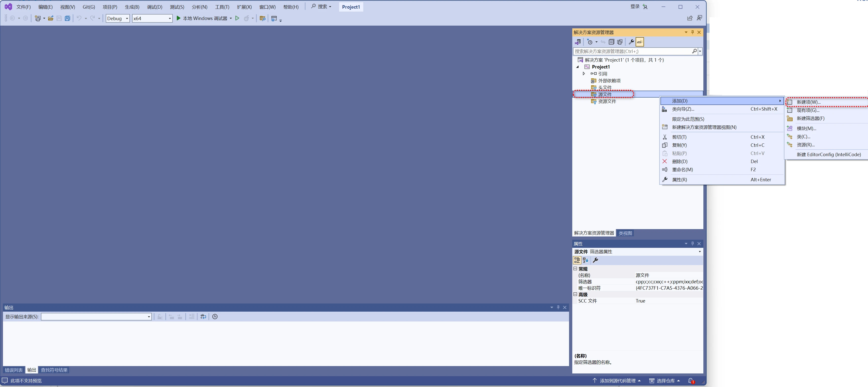Click the Toggle Word Wrap icon in Output
The height and width of the screenshot is (387, 868).
point(203,317)
